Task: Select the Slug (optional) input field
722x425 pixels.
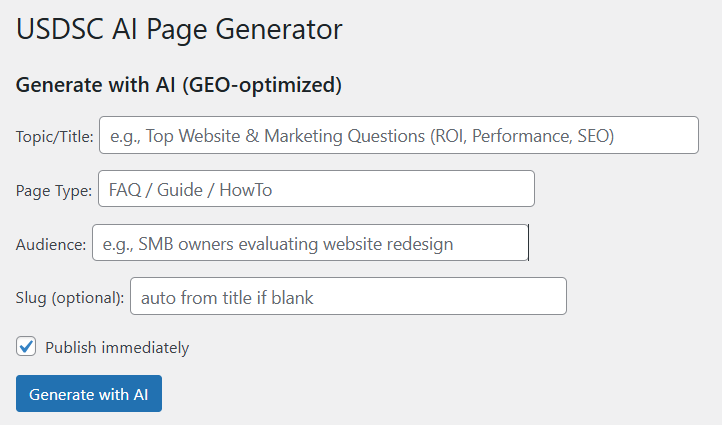Action: click(348, 296)
